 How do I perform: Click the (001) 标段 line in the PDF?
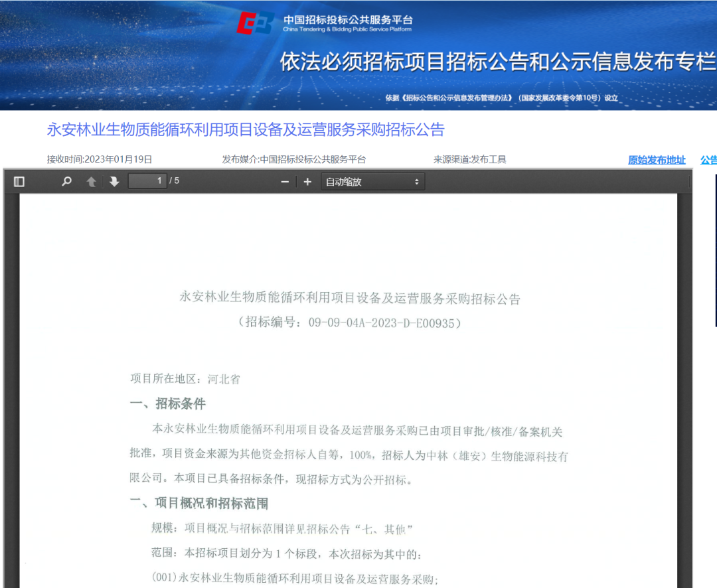click(295, 579)
